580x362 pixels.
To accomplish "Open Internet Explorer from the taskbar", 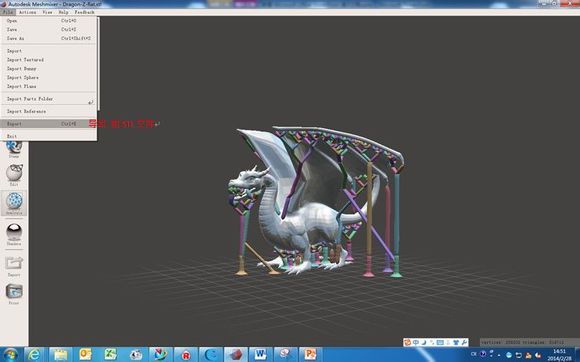I will point(34,355).
